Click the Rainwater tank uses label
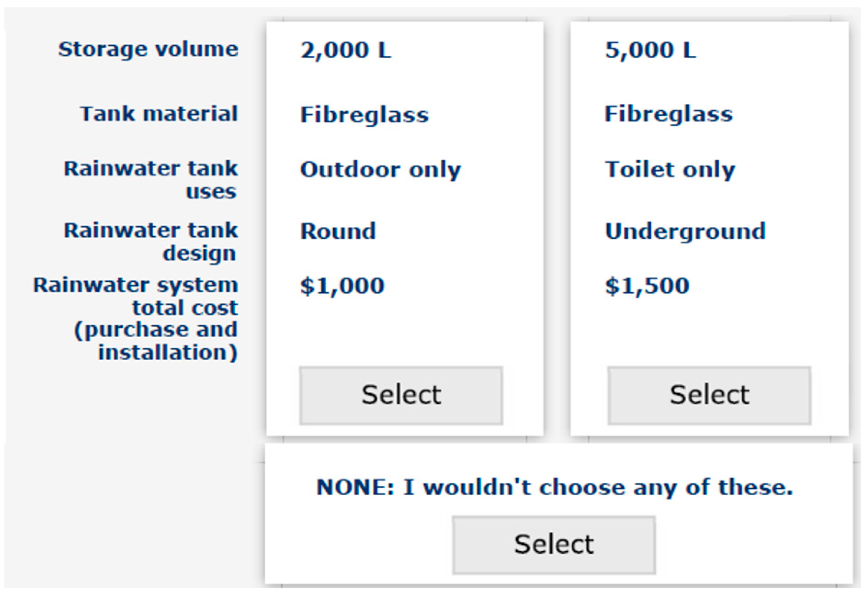The width and height of the screenshot is (868, 597). pyautogui.click(x=151, y=180)
